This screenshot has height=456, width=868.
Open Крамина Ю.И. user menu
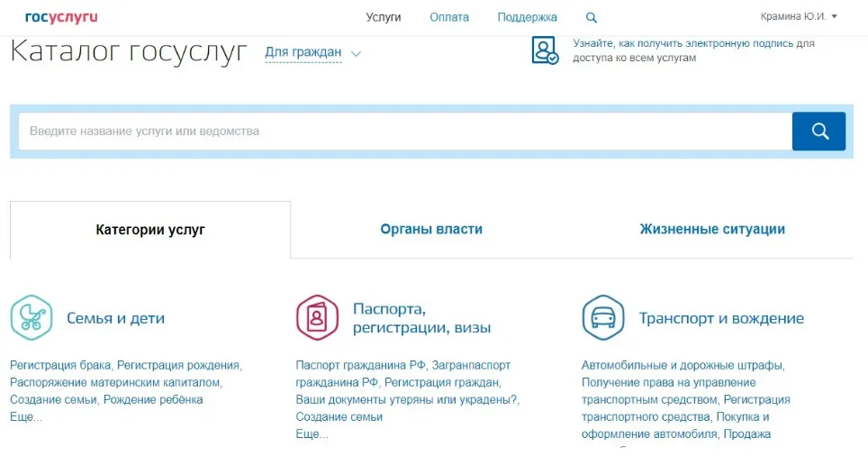[799, 16]
